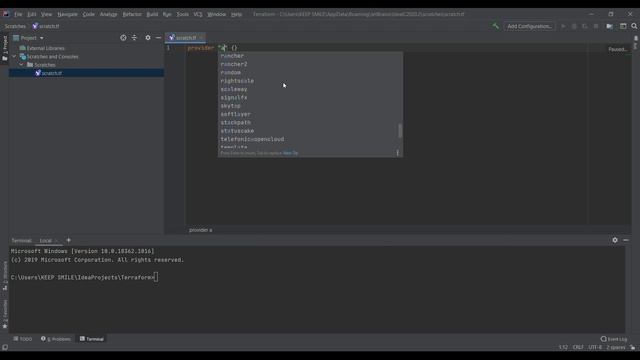Open the Run menu
This screenshot has width=640, height=360.
[x=167, y=14]
